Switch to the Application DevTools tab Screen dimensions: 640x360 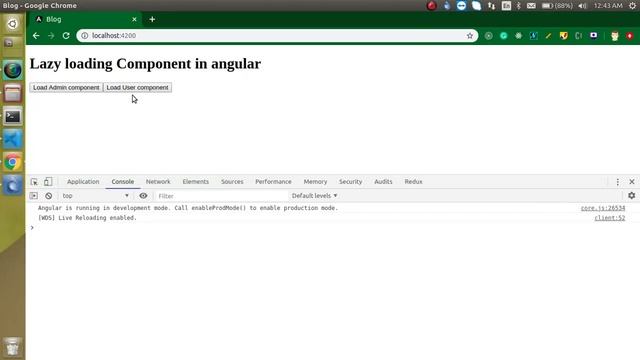coord(83,182)
